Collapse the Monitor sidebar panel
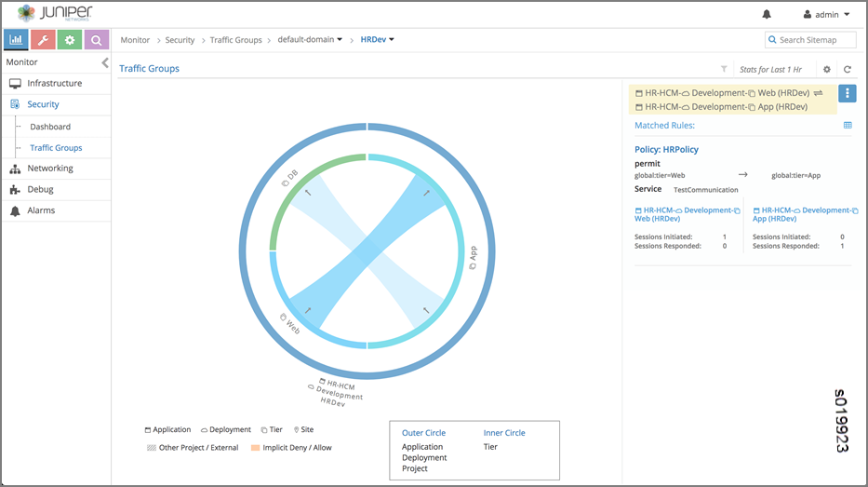Viewport: 868px width, 487px height. click(x=105, y=62)
